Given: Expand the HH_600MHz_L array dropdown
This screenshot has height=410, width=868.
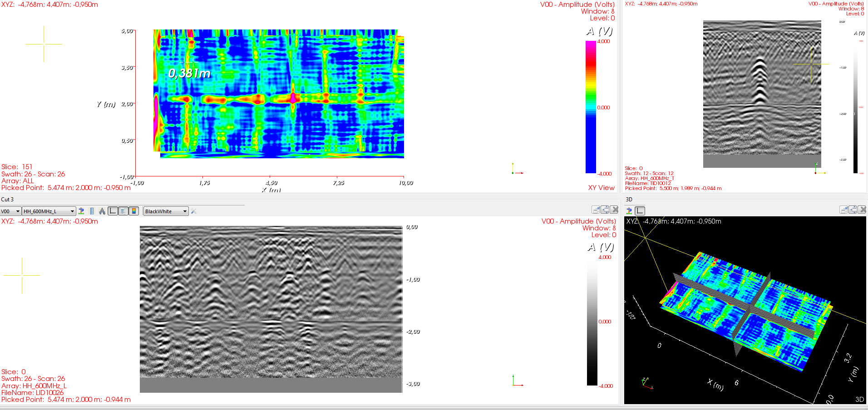Looking at the screenshot, I should [49, 211].
